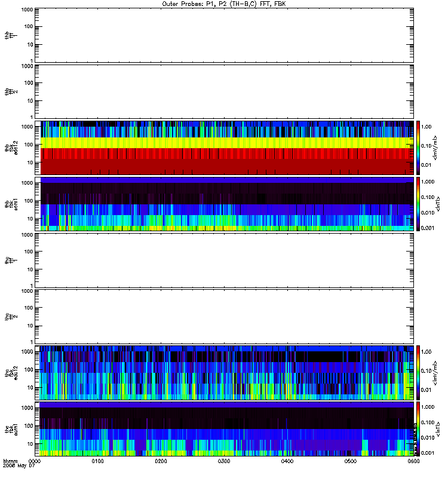Screen dimensions: 448x478
Task: Click the '0500' time axis label
Action: [x=351, y=461]
